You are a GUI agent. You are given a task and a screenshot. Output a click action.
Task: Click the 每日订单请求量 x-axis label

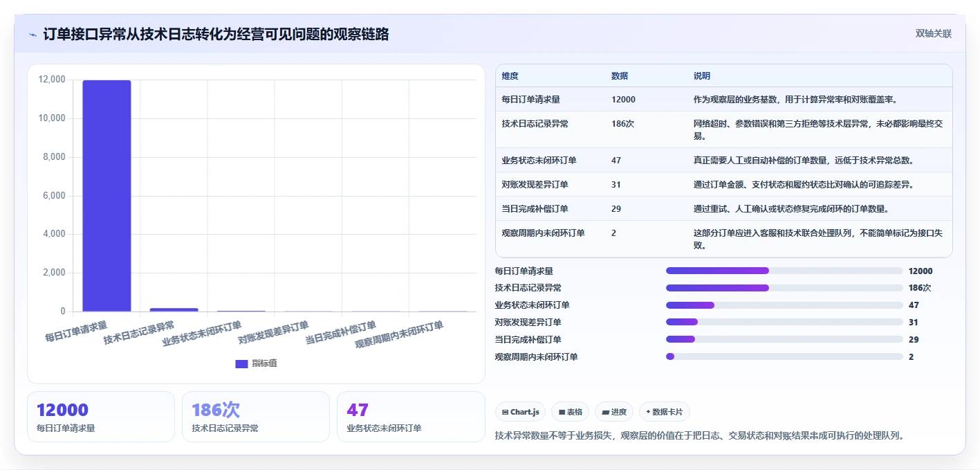coord(77,331)
